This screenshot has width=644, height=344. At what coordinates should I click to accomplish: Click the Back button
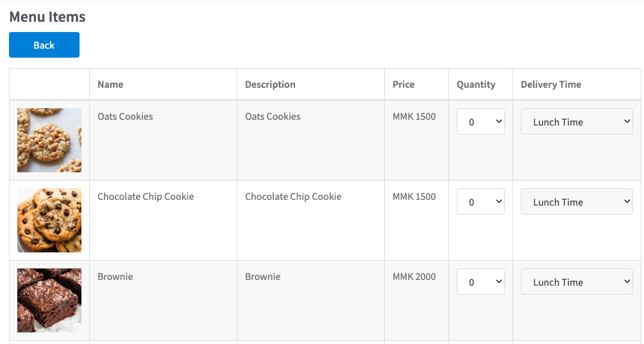[x=44, y=45]
